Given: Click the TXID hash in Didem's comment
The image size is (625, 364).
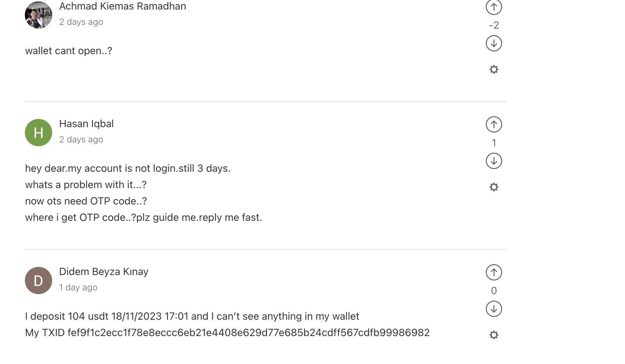Looking at the screenshot, I should 248,333.
